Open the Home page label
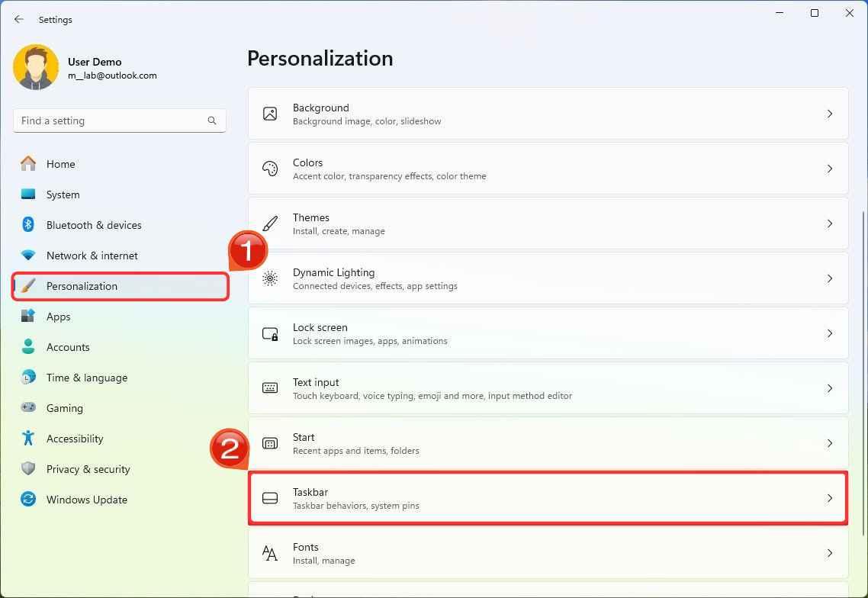Screen dimensions: 868x598 pos(61,164)
